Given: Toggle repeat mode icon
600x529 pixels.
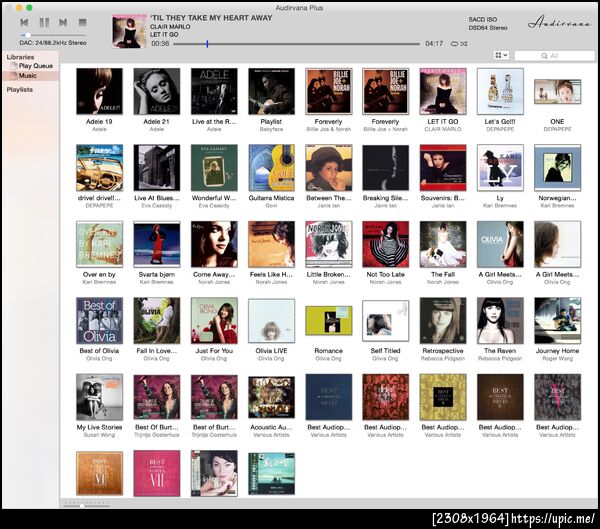Looking at the screenshot, I should point(454,44).
